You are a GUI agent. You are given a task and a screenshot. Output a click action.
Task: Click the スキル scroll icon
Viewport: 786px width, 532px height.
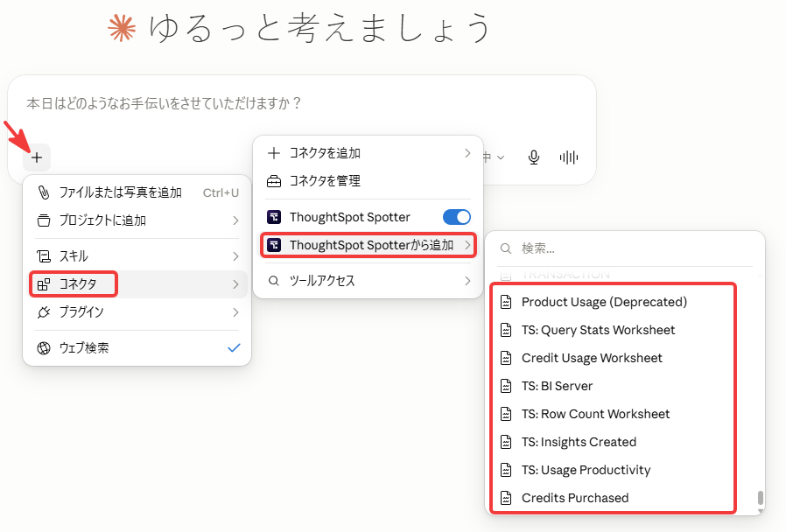(x=44, y=256)
